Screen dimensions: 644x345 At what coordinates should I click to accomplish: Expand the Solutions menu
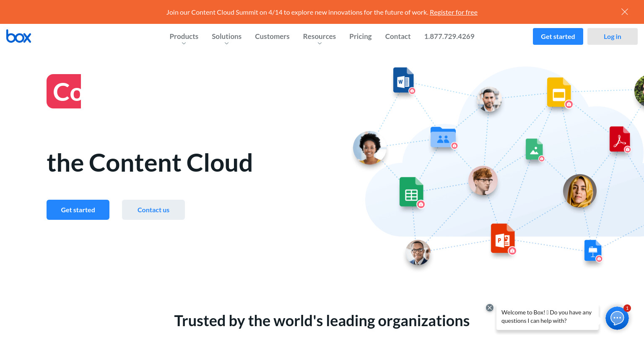pyautogui.click(x=226, y=37)
